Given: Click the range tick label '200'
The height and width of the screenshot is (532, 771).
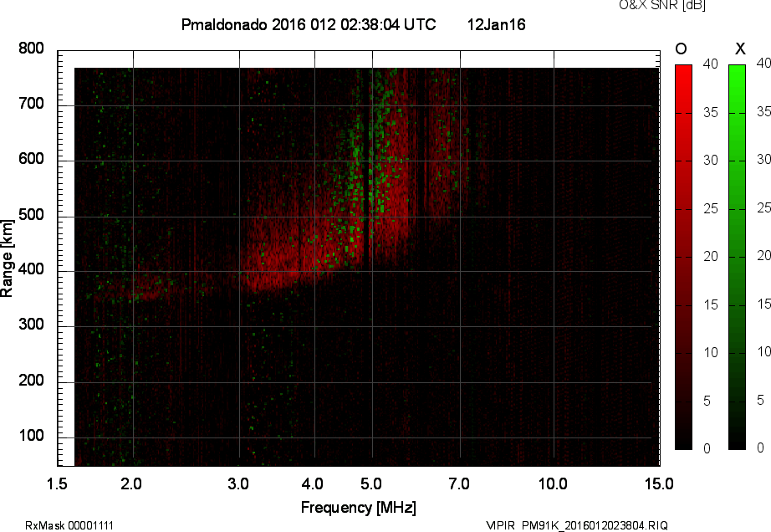Looking at the screenshot, I should 31,380.
